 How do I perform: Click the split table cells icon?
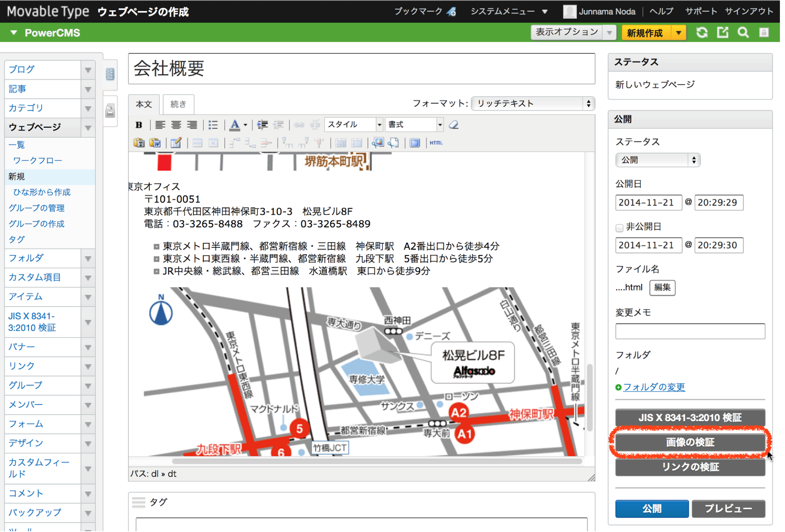[x=340, y=143]
